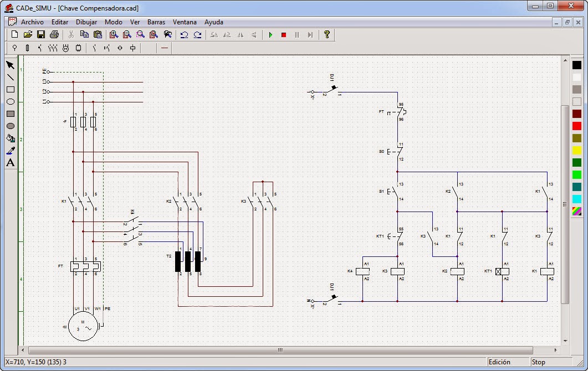588x371 pixels.
Task: Open the motors component bar
Action: click(x=65, y=48)
